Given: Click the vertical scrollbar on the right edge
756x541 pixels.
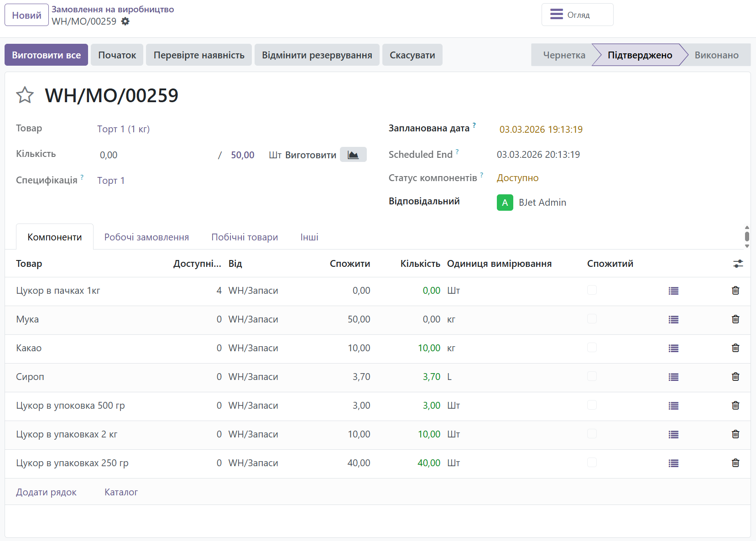Looking at the screenshot, I should pyautogui.click(x=746, y=236).
